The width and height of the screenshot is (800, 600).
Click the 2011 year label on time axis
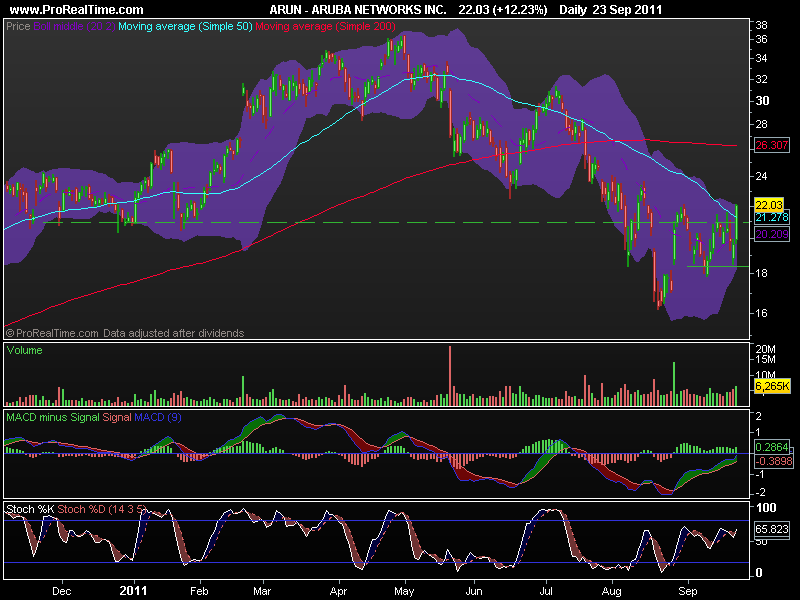(133, 591)
